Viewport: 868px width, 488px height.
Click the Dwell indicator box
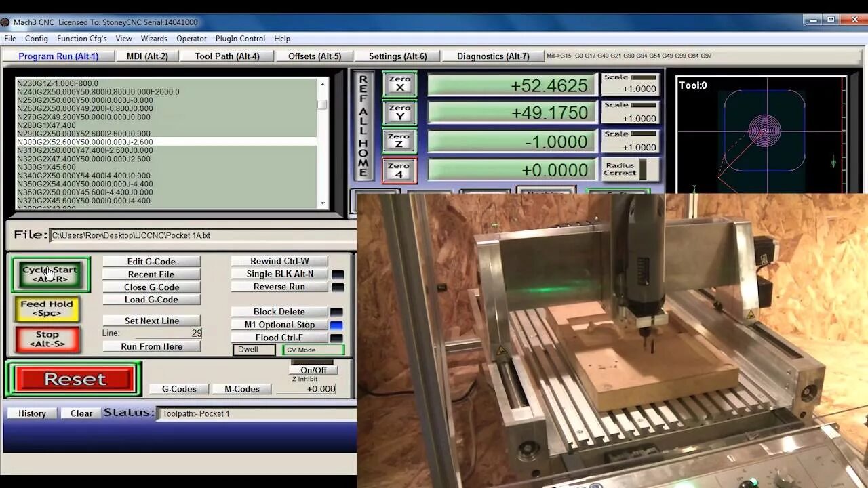(254, 350)
